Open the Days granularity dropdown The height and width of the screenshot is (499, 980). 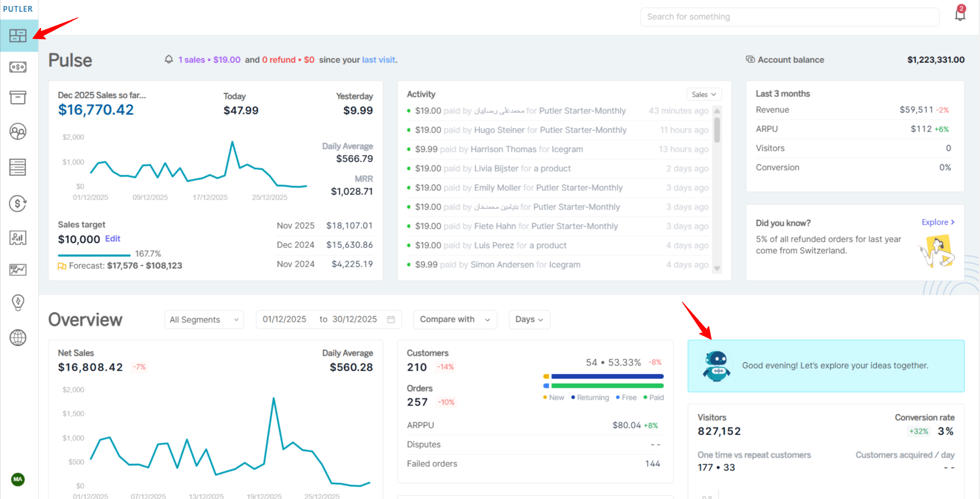pyautogui.click(x=529, y=319)
